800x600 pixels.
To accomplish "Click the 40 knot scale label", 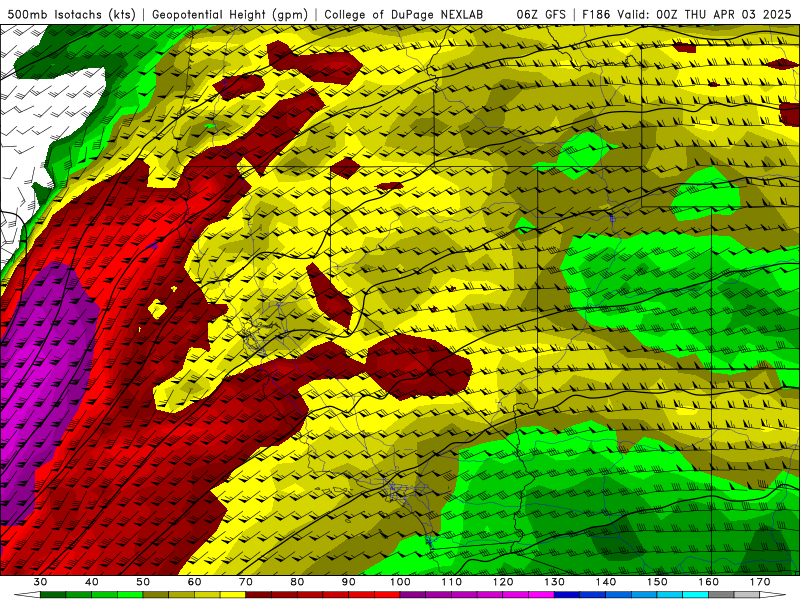I will [x=92, y=582].
